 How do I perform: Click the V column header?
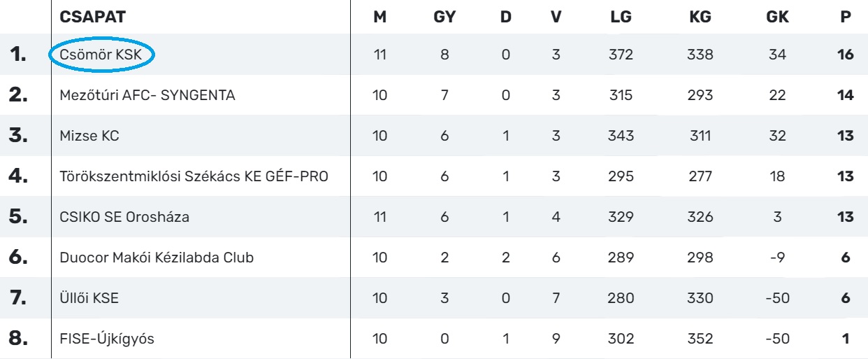coord(556,17)
